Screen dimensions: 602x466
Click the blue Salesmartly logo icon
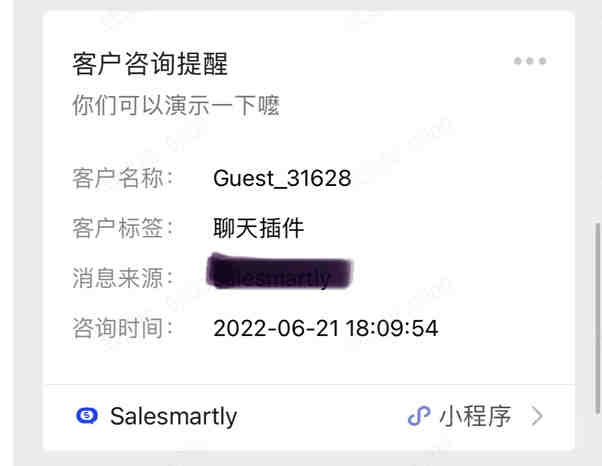87,415
